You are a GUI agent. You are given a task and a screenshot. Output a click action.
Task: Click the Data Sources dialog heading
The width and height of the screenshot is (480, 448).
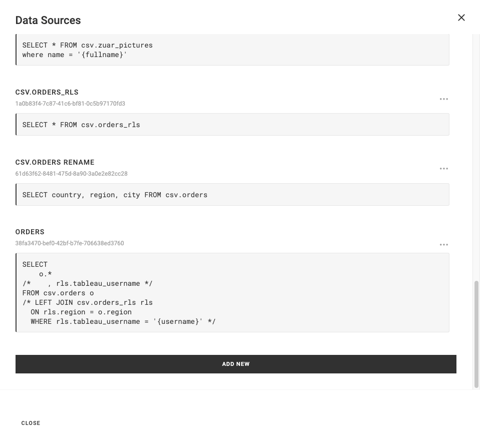pyautogui.click(x=48, y=20)
